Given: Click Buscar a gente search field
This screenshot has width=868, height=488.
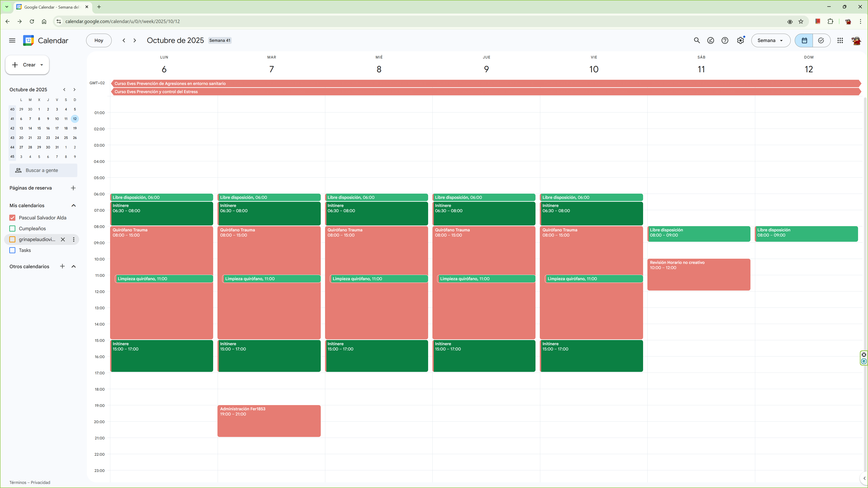Looking at the screenshot, I should [x=43, y=170].
